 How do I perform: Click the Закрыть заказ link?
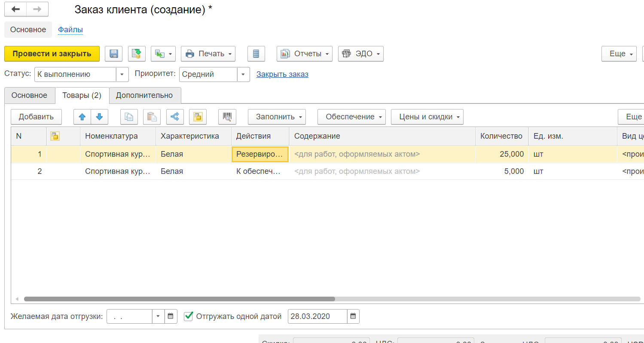pyautogui.click(x=282, y=74)
